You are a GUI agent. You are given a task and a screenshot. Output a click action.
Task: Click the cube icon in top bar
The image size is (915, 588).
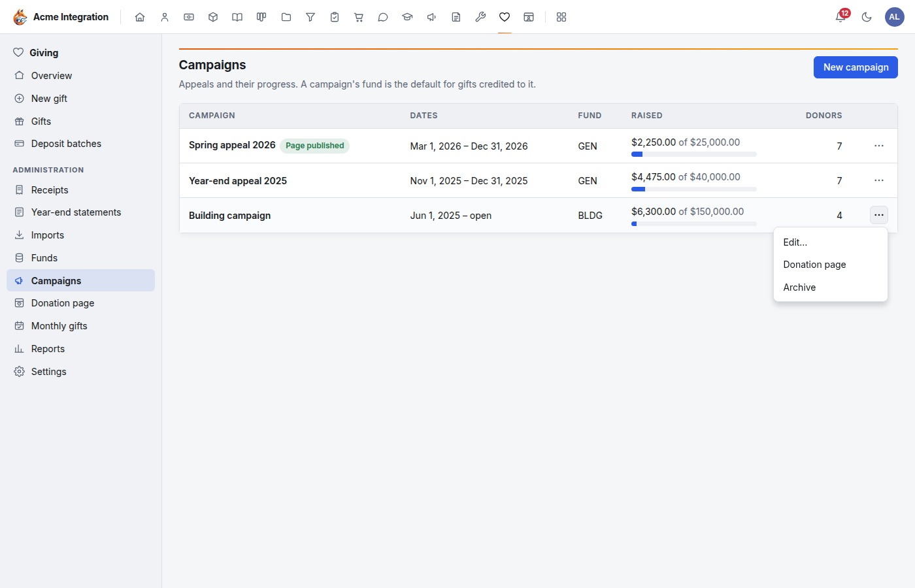pos(213,17)
